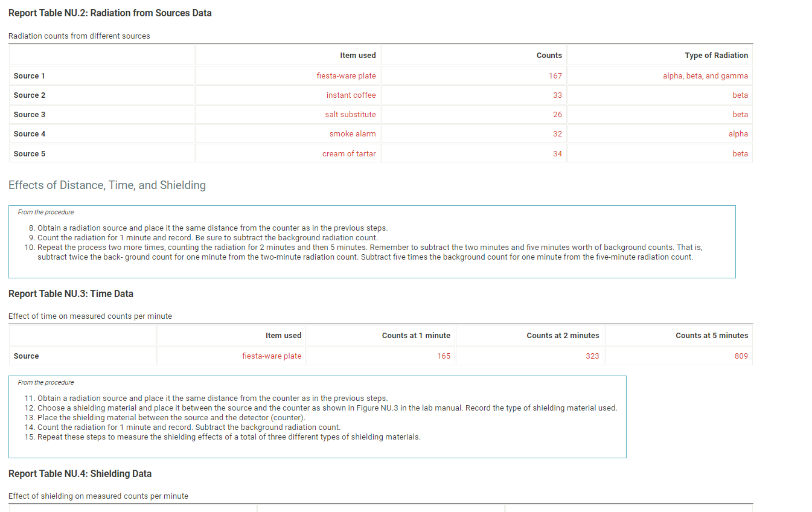Click the "Report Table NU.4: Shielding Data" heading
812x512 pixels.
80,473
